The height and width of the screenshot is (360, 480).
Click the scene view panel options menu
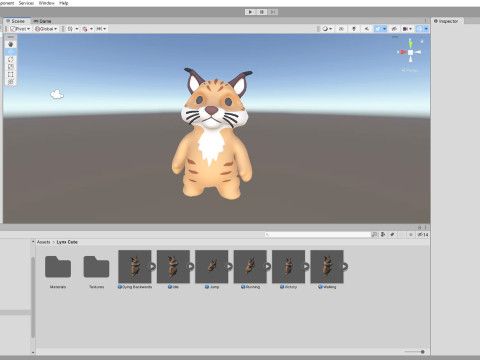click(x=425, y=21)
